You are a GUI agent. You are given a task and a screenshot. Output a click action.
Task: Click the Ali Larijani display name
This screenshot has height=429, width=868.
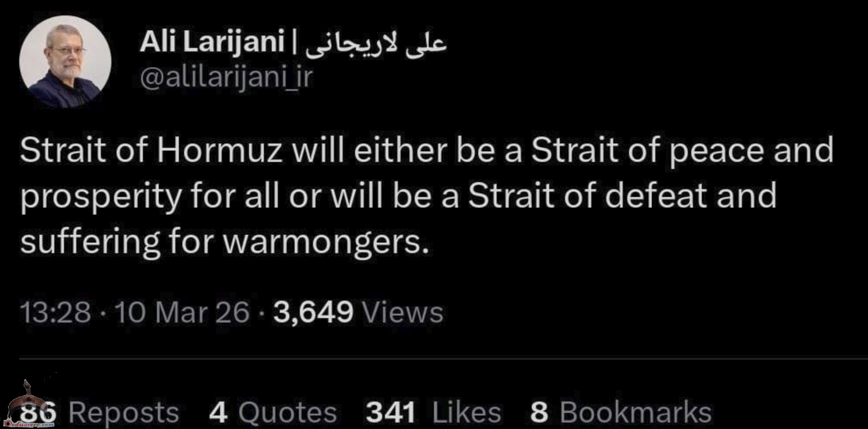click(x=212, y=42)
